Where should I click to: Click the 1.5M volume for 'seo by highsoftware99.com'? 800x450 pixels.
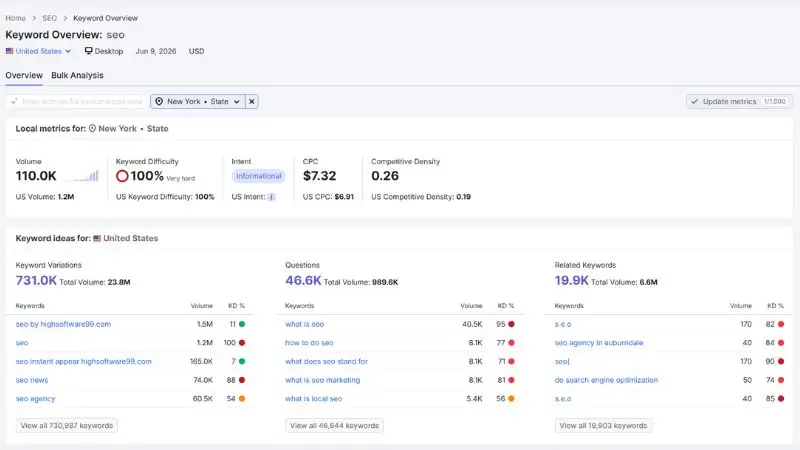point(205,324)
